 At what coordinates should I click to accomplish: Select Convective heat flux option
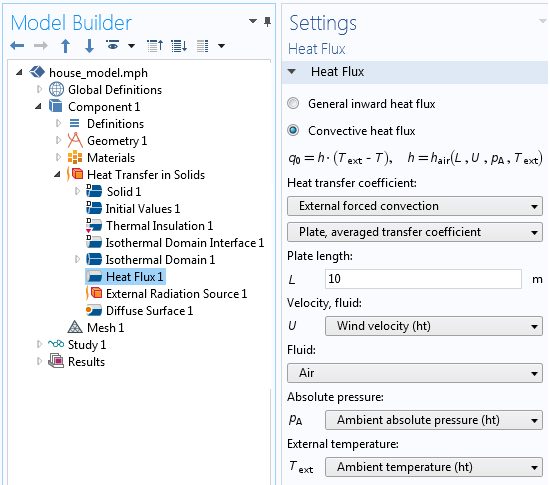[x=293, y=130]
